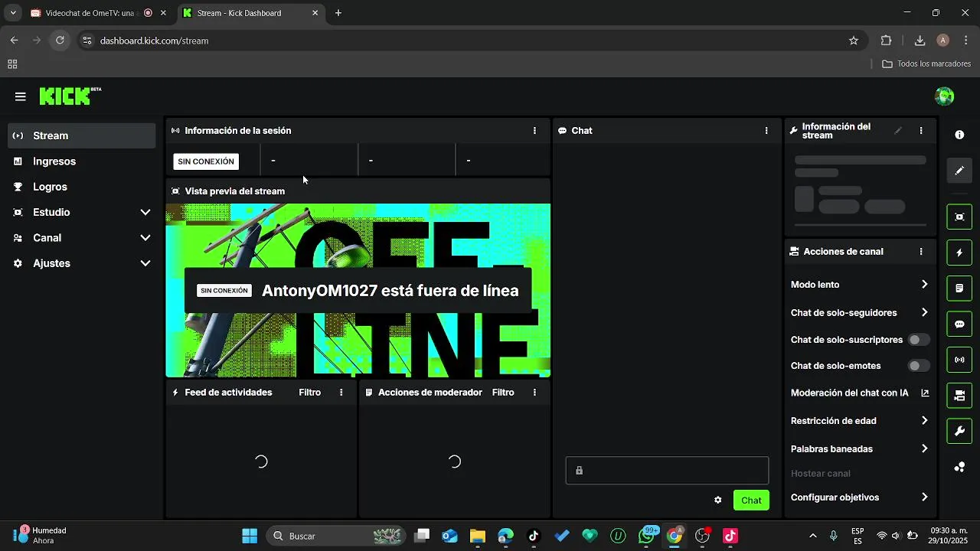Toggle channel actions widget in right toolbar

(959, 396)
